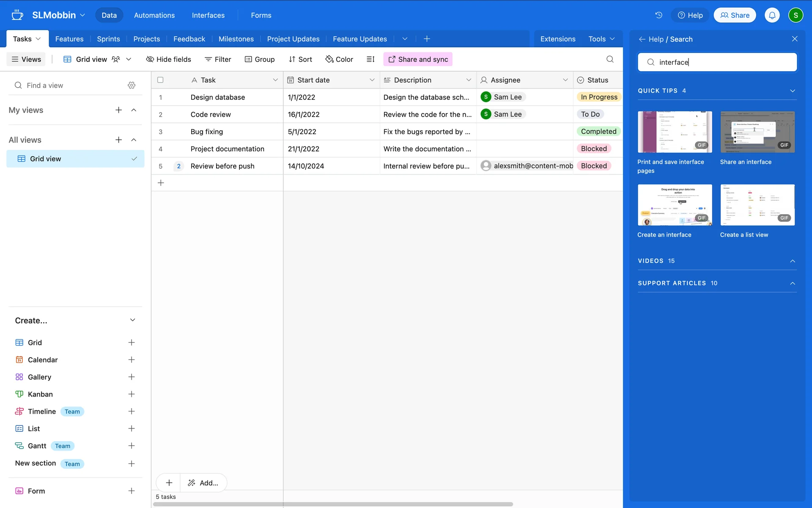
Task: Collapse the Create section chevron
Action: pyautogui.click(x=132, y=320)
